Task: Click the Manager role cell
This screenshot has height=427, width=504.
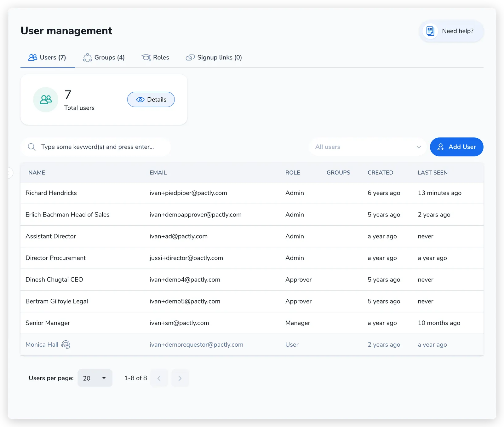Action: [x=298, y=323]
